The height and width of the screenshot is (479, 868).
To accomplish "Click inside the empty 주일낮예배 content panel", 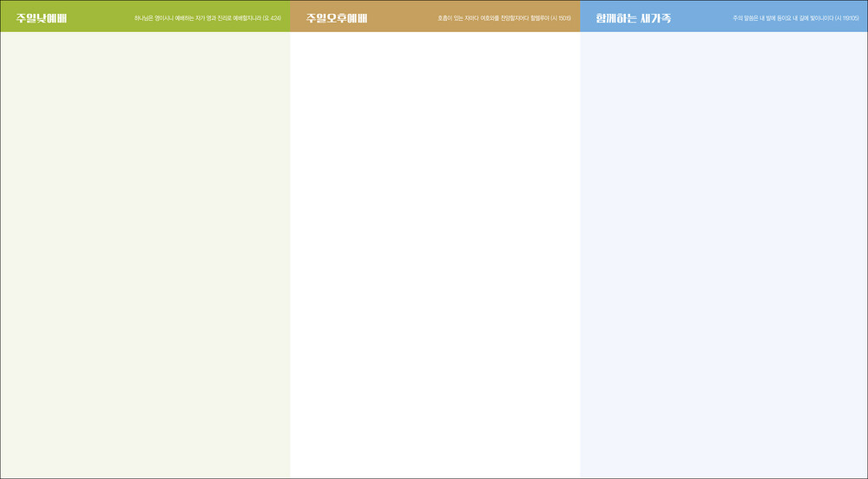I will pos(145,252).
